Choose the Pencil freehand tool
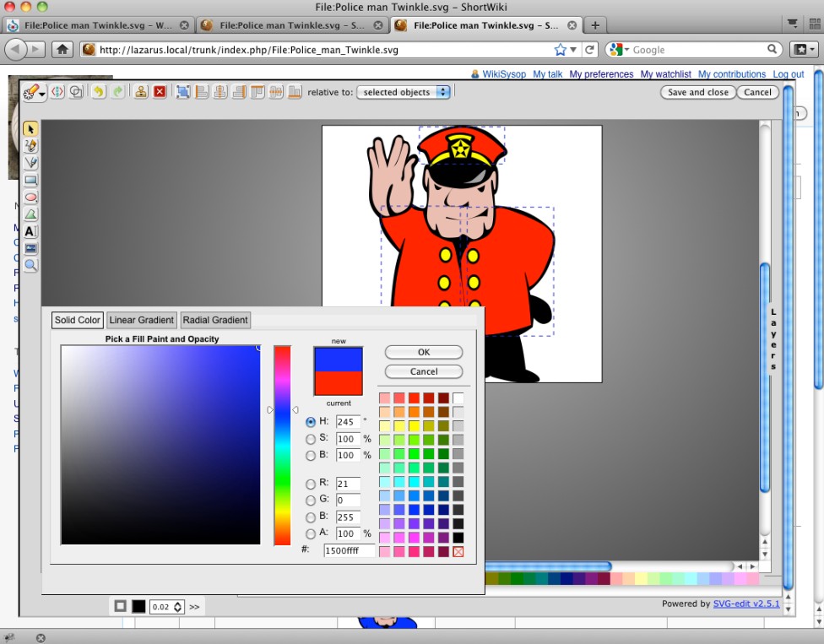This screenshot has height=644, width=824. point(30,146)
